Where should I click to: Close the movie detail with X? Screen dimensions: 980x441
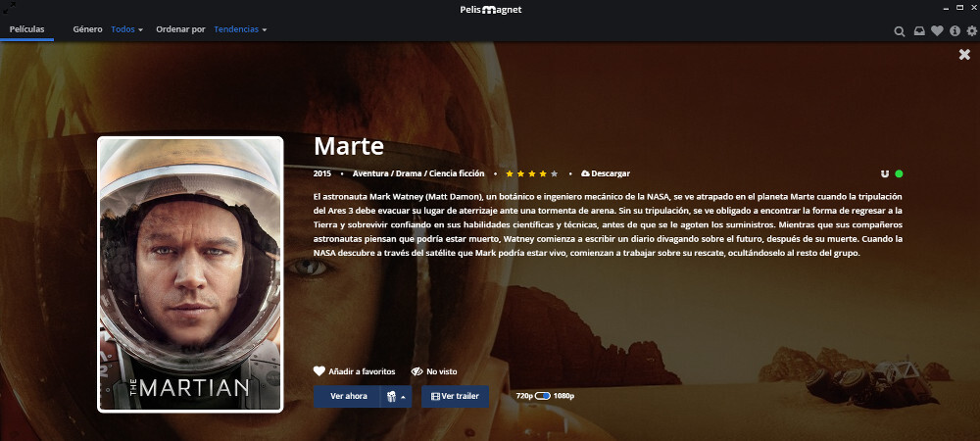coord(964,55)
